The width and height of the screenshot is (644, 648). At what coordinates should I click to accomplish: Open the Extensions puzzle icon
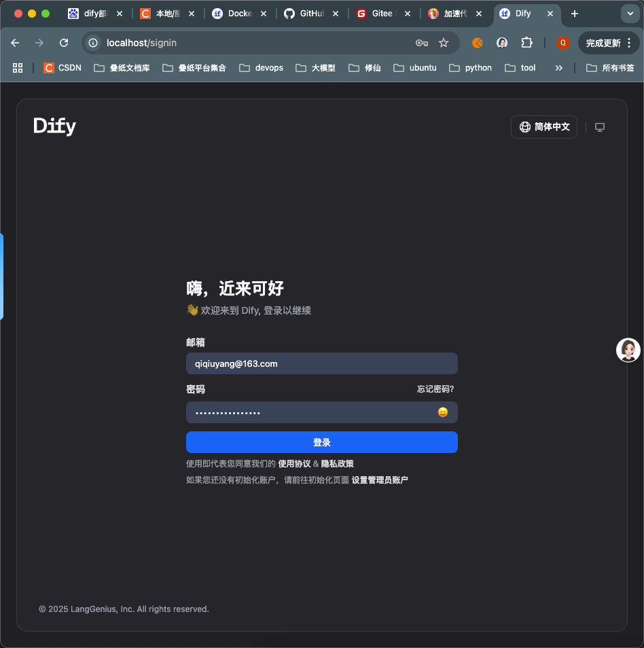click(526, 43)
